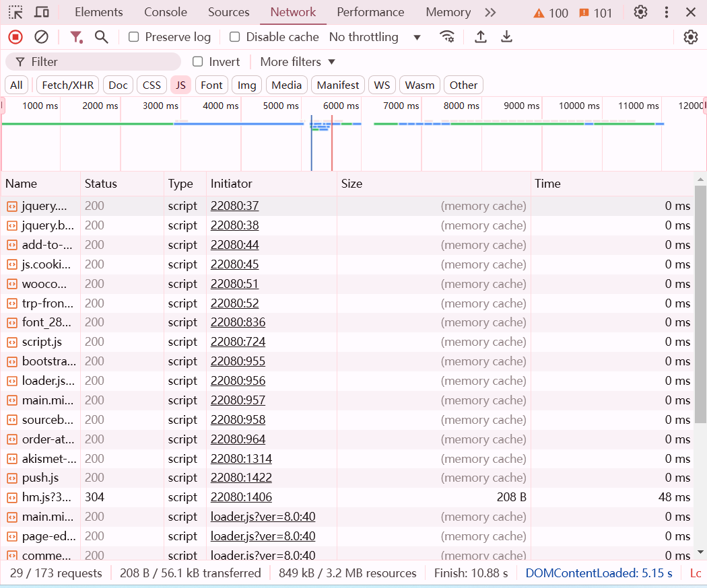Import a HAR file
Screen dimensions: 707x588
click(481, 37)
